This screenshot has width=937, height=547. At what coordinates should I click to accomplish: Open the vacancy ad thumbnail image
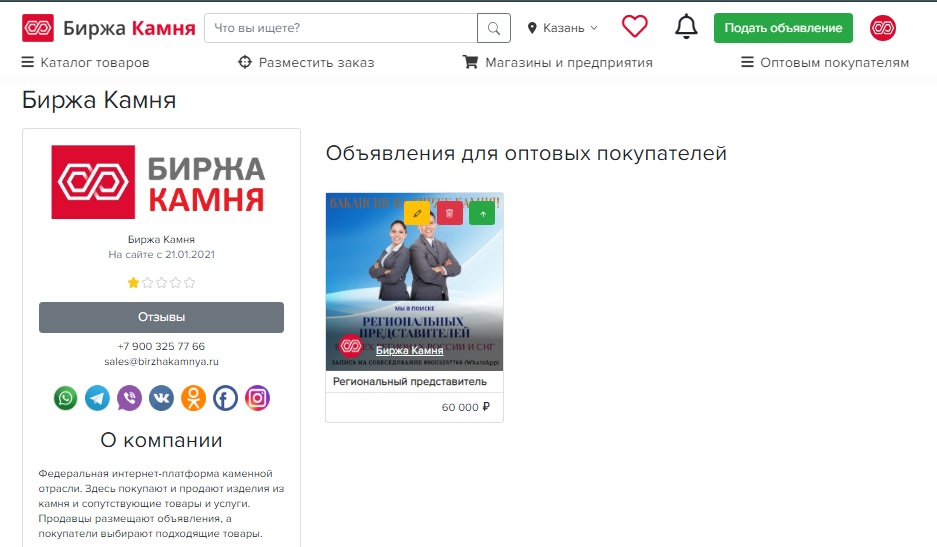click(x=415, y=282)
